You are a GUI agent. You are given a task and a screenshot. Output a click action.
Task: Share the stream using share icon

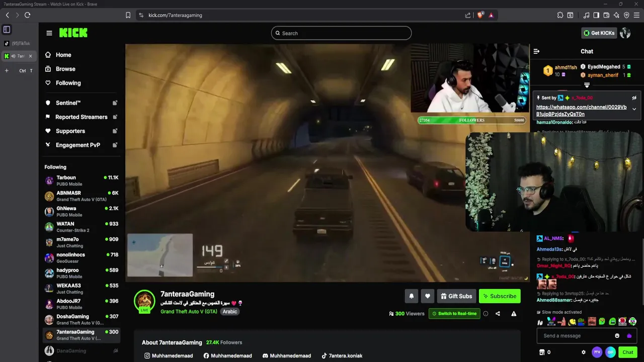[x=498, y=314]
